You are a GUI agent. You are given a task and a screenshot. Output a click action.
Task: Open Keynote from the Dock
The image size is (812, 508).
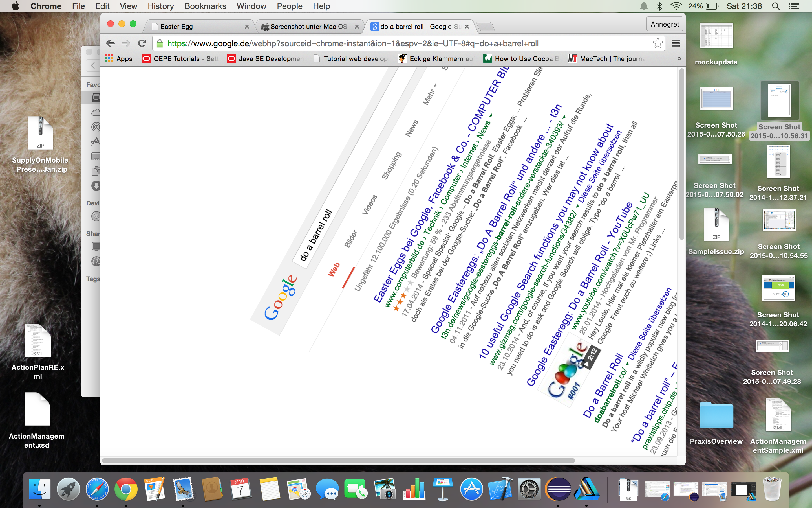point(443,489)
